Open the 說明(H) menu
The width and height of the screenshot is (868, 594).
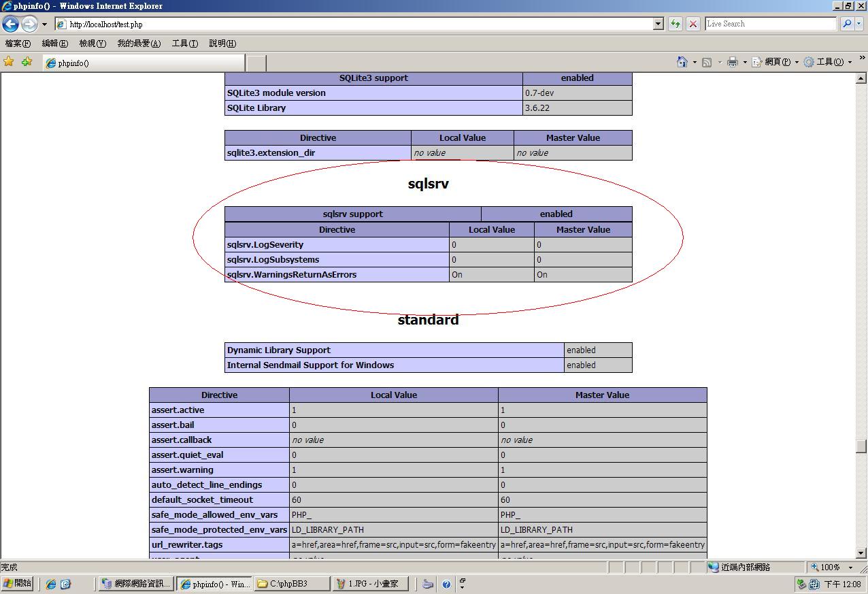pyautogui.click(x=222, y=44)
